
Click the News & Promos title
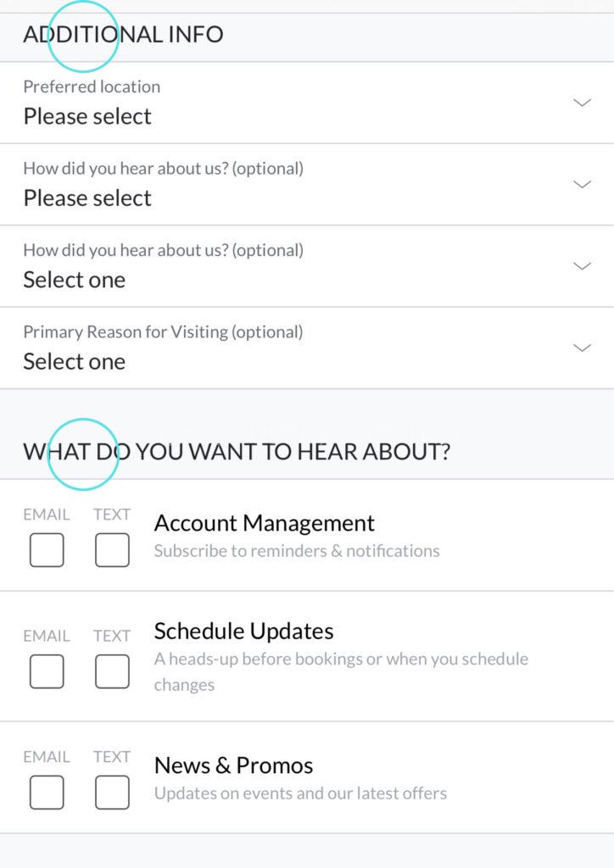tap(233, 765)
